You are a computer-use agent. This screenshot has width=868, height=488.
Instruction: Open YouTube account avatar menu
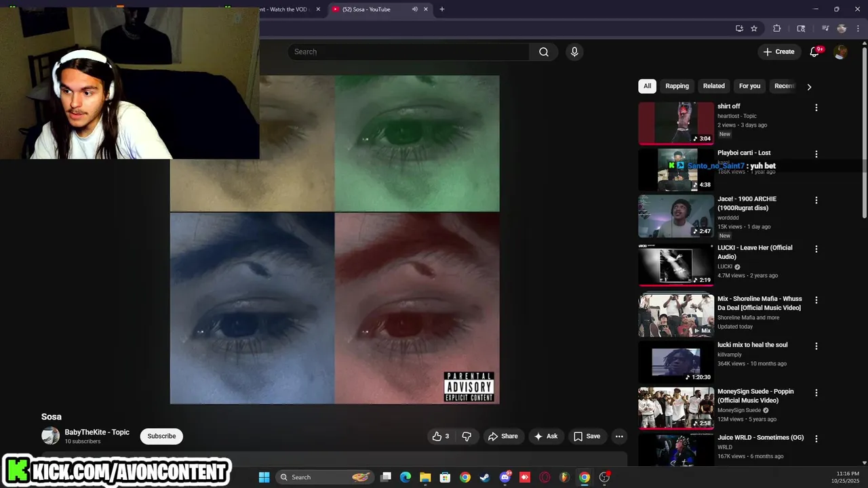pos(840,52)
